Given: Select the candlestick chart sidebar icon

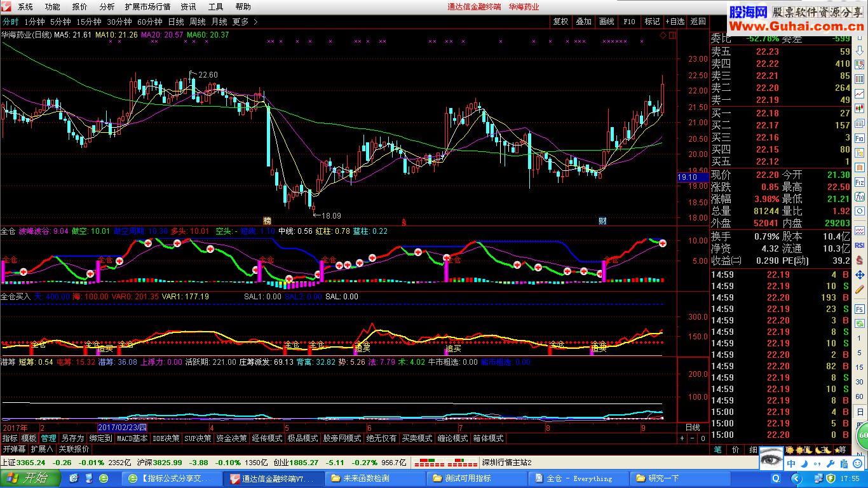Looking at the screenshot, I should pos(859,109).
